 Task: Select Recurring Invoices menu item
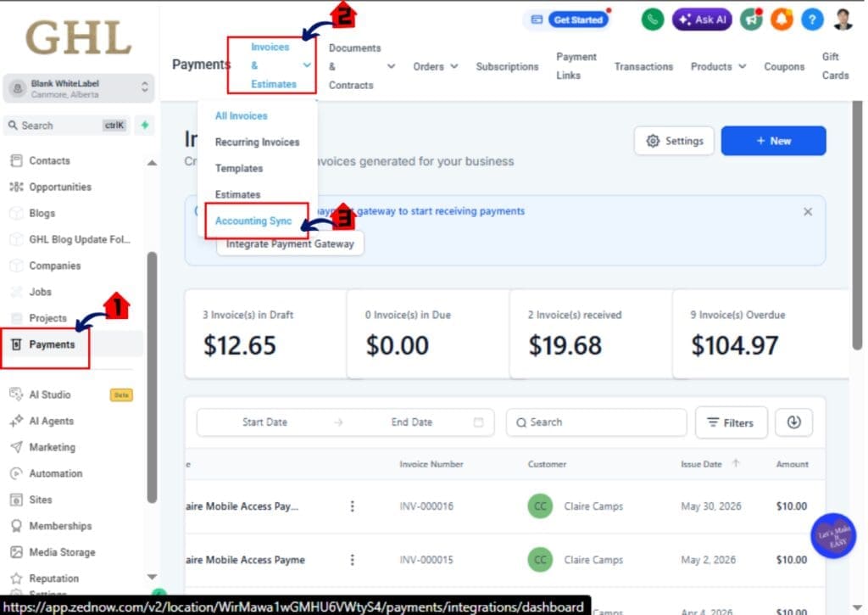257,143
